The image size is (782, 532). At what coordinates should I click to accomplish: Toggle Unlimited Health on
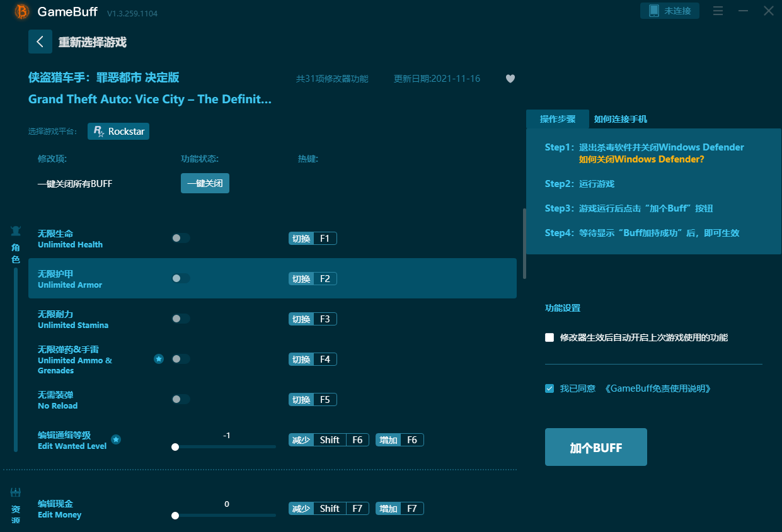(181, 238)
